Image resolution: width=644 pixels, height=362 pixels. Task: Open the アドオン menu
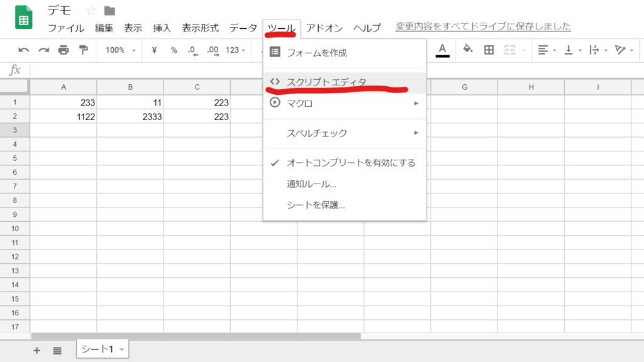[x=326, y=28]
